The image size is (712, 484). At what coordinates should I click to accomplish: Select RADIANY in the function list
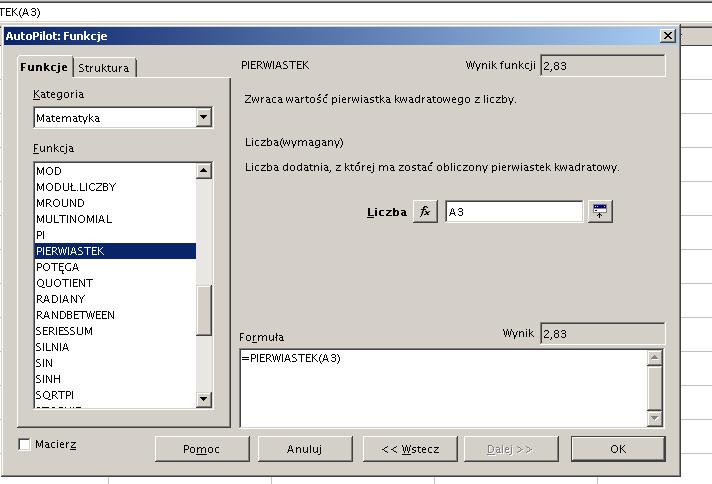click(115, 299)
